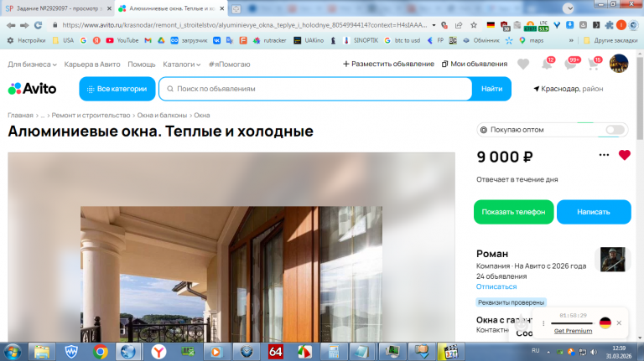Viewport: 644px width, 361px height.
Task: Open the German flag extension icon
Action: point(491,25)
